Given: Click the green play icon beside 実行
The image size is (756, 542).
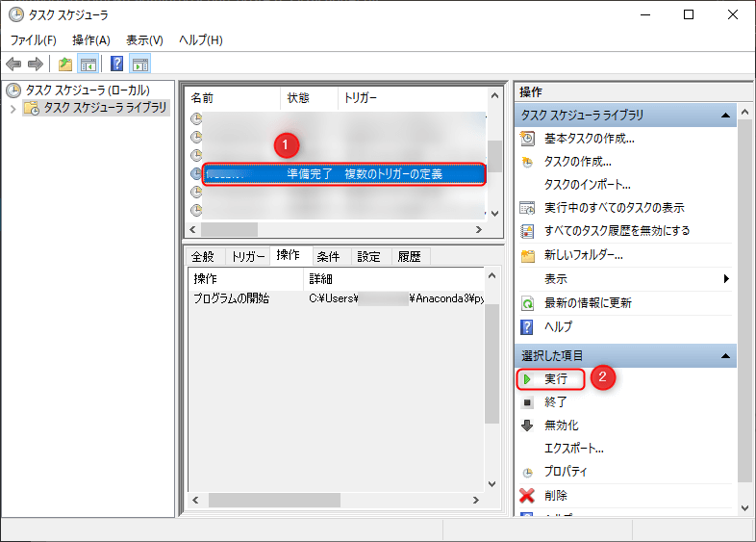Looking at the screenshot, I should click(x=527, y=379).
